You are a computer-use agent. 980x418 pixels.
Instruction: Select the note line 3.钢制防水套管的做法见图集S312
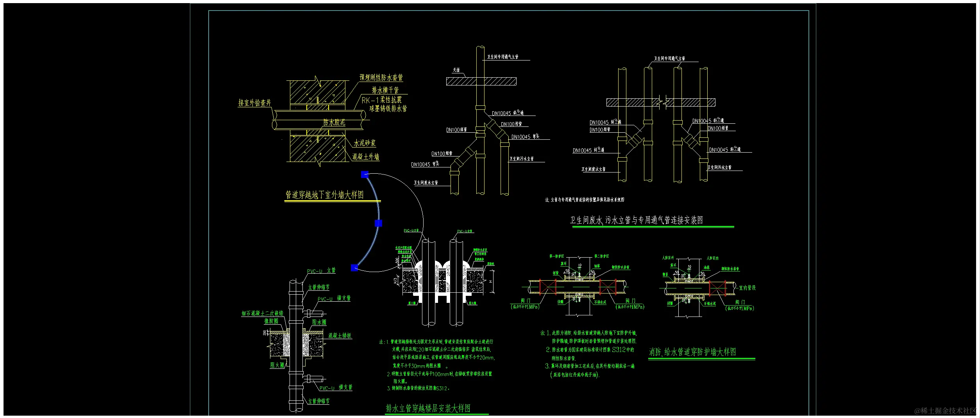[x=418, y=388]
